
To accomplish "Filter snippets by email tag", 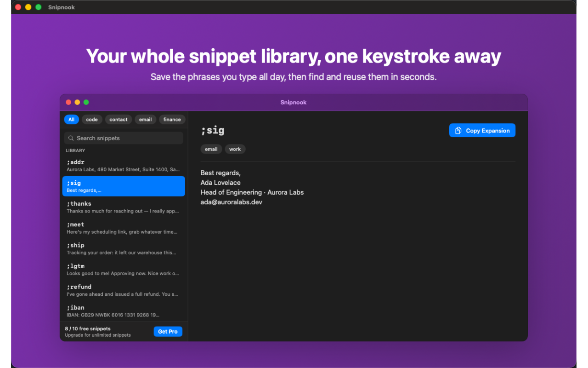I will [146, 120].
